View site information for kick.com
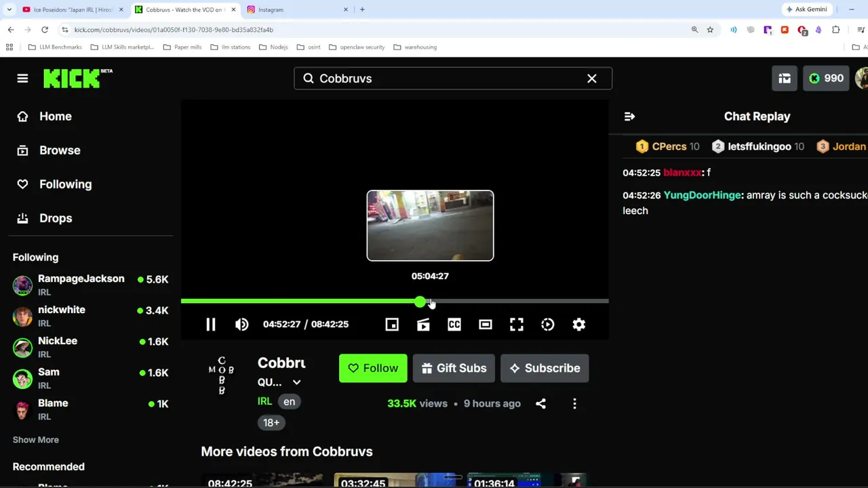This screenshot has width=868, height=488. pos(64,30)
